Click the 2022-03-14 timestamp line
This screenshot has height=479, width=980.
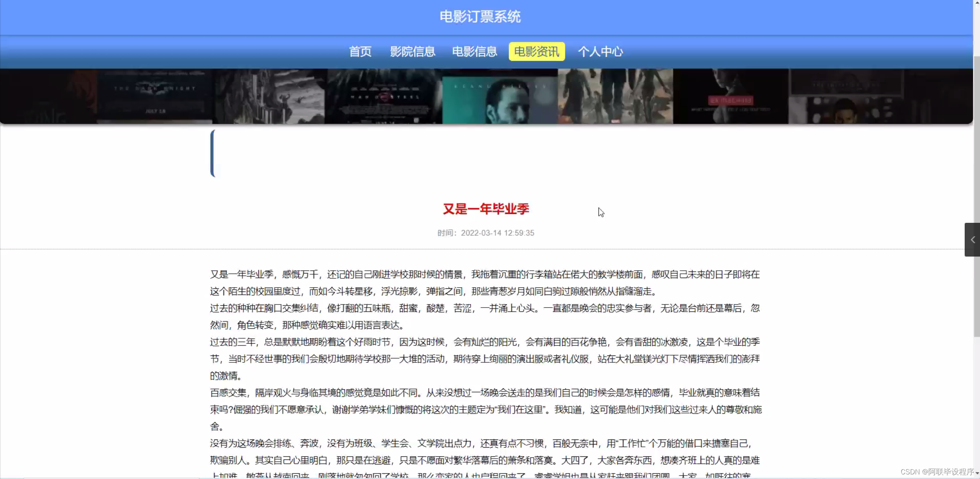click(x=486, y=233)
